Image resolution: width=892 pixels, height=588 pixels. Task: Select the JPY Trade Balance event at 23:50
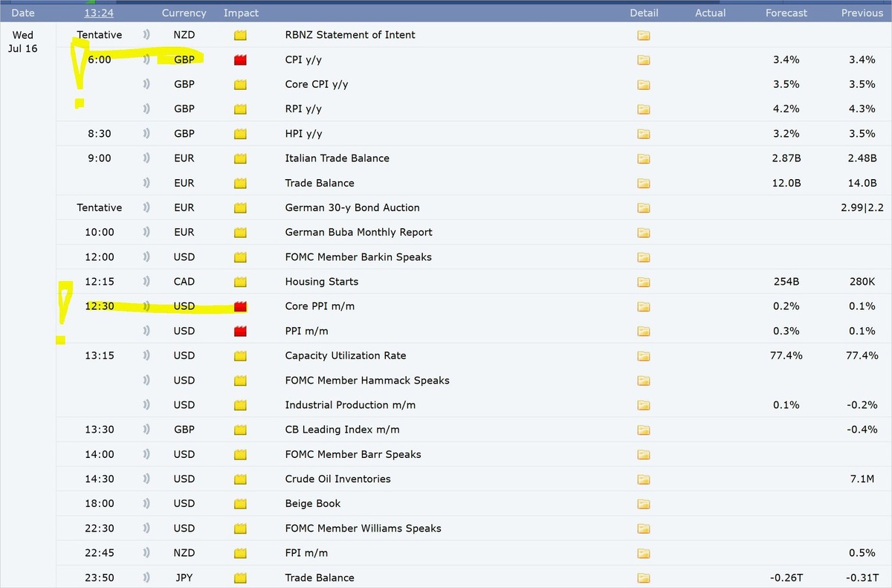point(320,578)
